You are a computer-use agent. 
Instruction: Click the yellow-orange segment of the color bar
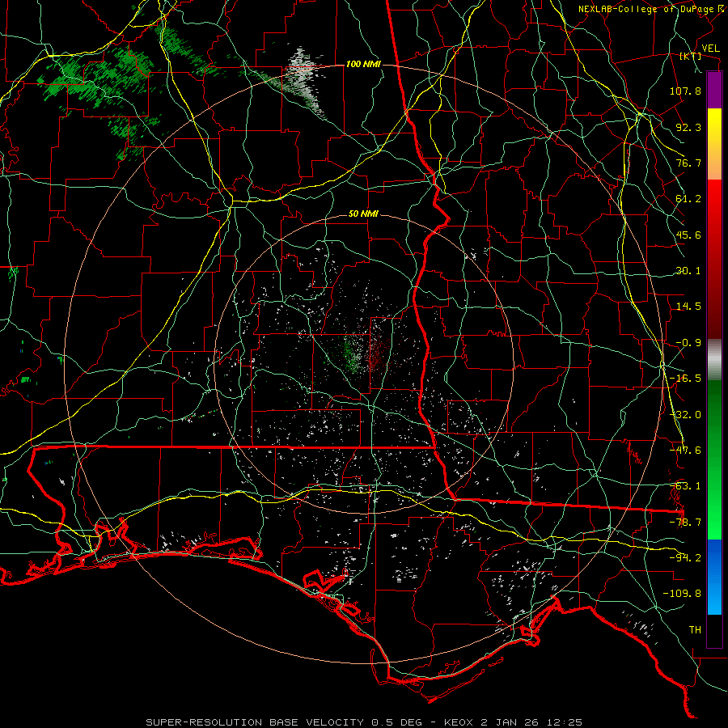coord(714,144)
